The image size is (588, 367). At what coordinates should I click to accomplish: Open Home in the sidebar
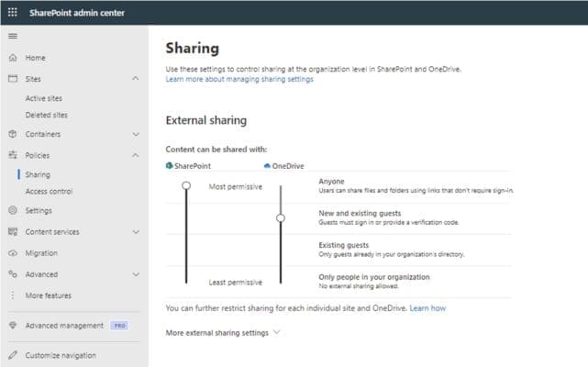point(36,58)
